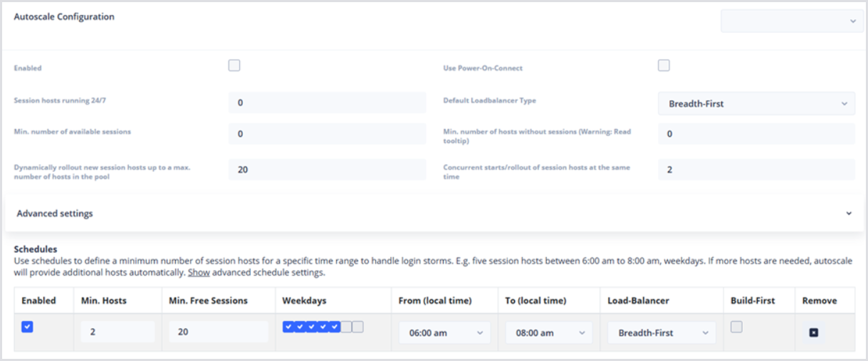The image size is (868, 361).
Task: Uncheck the schedule row Enabled checkbox
Action: (x=27, y=327)
